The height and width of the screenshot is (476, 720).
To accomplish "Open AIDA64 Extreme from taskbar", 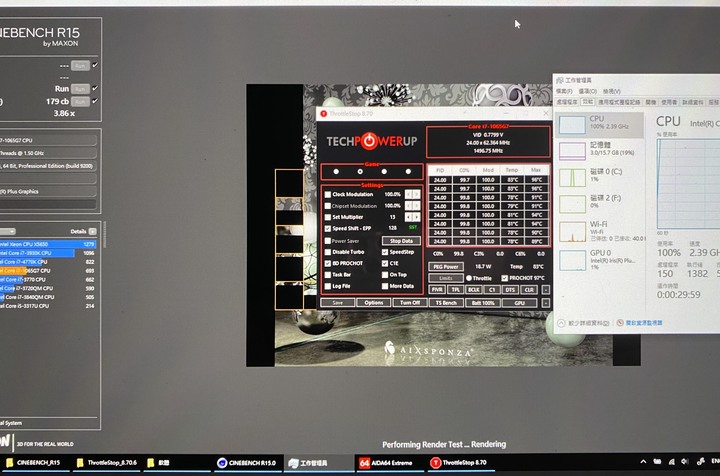I will pos(388,463).
